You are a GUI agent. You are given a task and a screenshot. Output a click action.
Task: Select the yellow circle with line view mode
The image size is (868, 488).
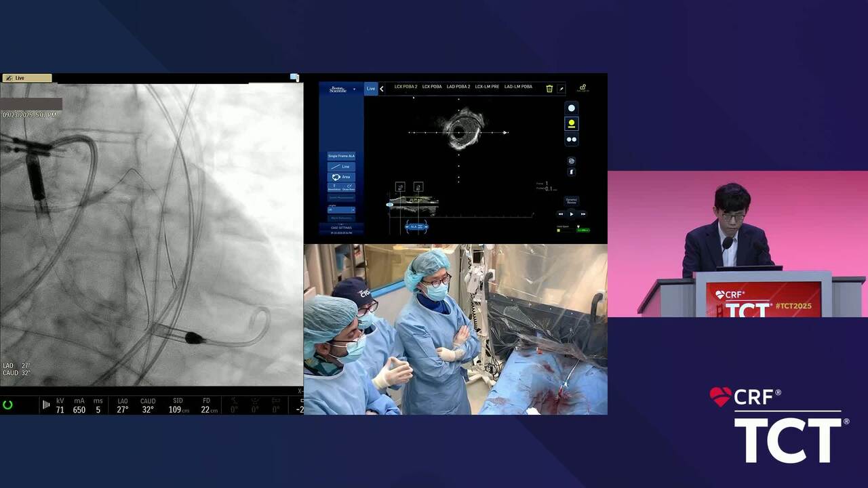point(571,123)
